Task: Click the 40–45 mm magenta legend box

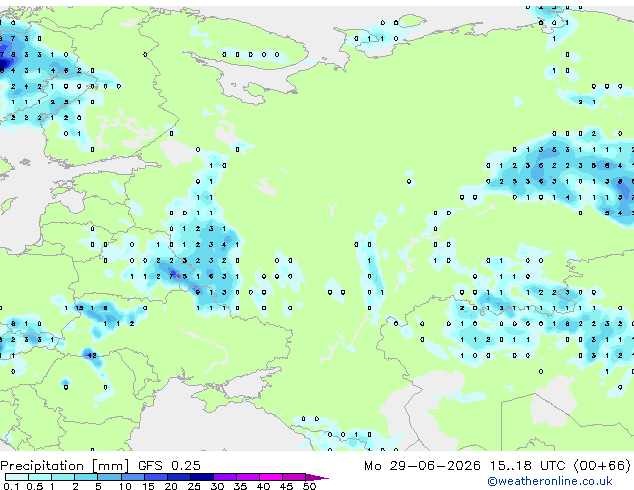Action: [271, 477]
